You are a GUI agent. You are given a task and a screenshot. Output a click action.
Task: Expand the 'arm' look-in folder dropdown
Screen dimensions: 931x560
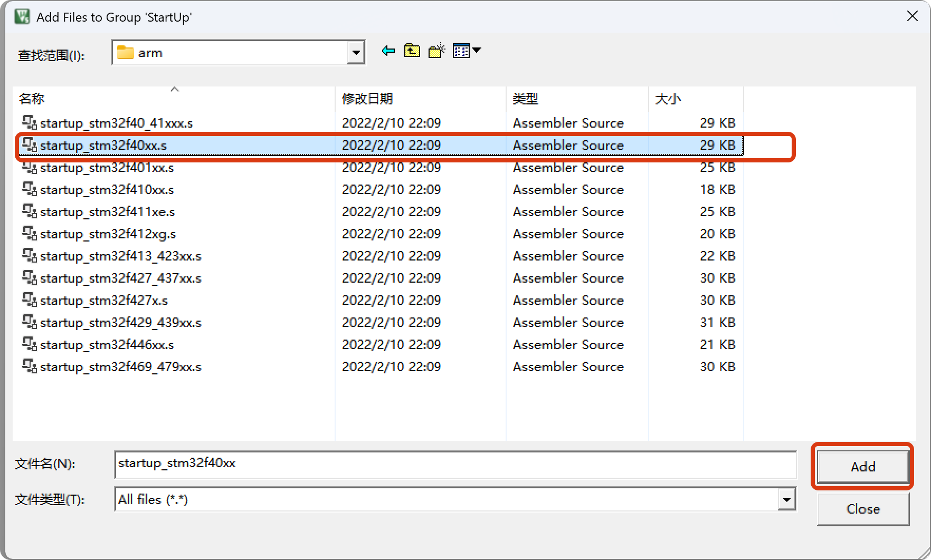(x=356, y=53)
